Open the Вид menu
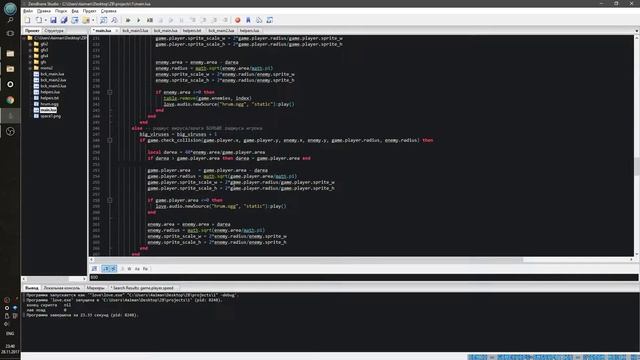 click(x=75, y=11)
